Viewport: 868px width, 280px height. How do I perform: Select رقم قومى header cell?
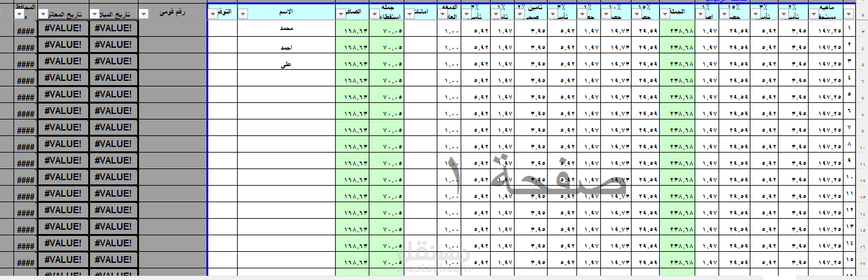pyautogui.click(x=173, y=11)
